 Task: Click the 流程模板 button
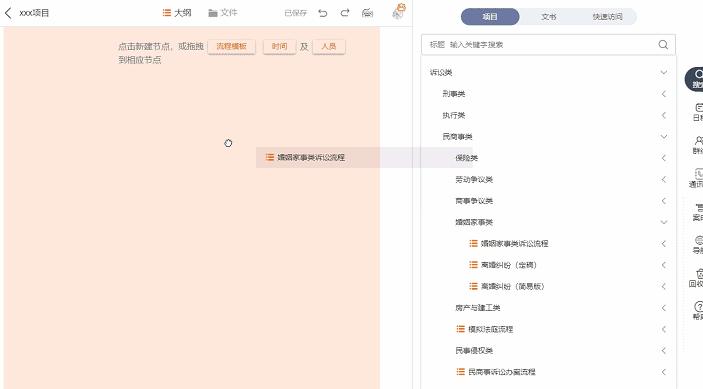[x=231, y=46]
